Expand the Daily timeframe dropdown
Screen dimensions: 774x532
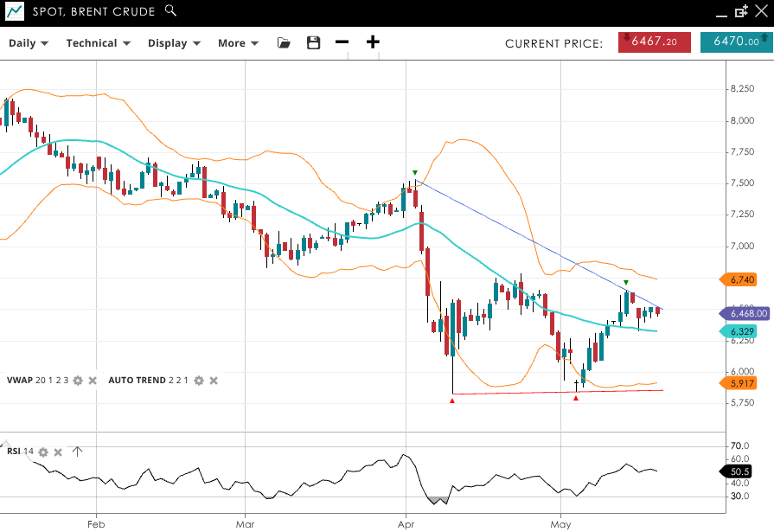pyautogui.click(x=29, y=42)
